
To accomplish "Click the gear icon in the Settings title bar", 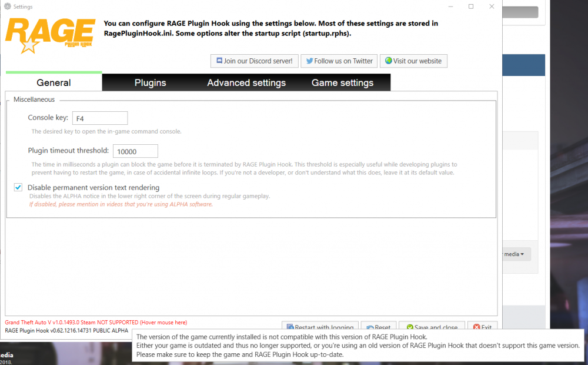I will (x=6, y=6).
